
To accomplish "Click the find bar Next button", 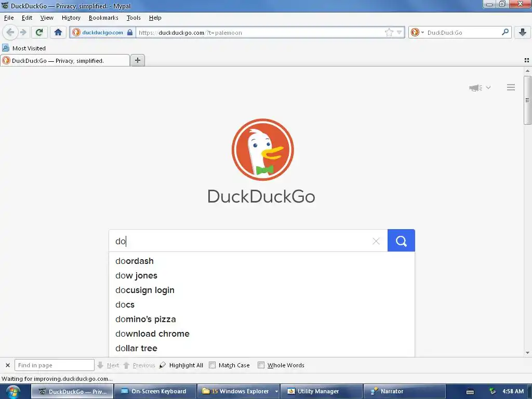I will 108,365.
